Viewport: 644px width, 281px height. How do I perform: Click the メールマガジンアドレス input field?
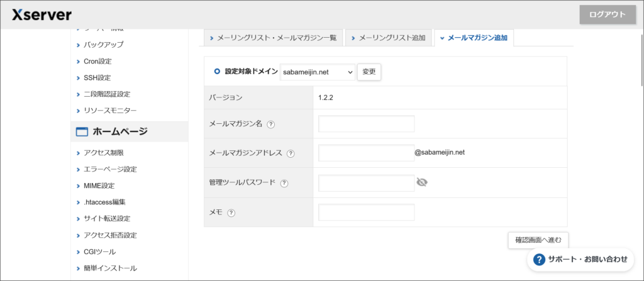[367, 153]
